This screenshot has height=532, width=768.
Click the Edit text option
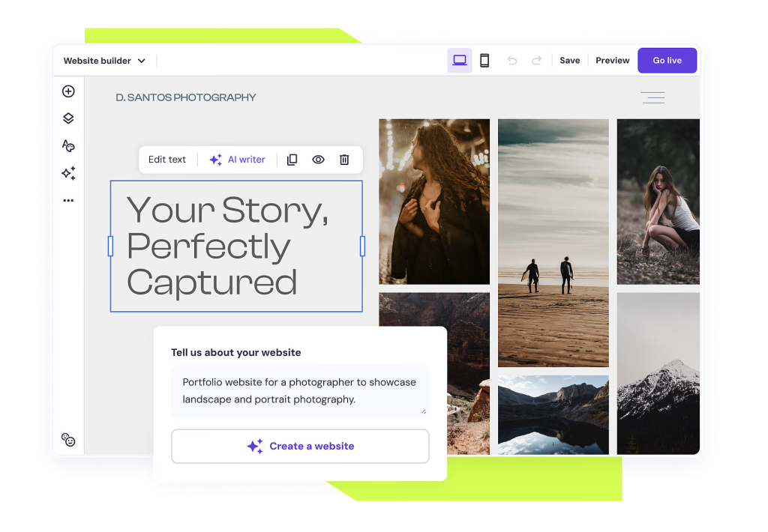click(166, 160)
